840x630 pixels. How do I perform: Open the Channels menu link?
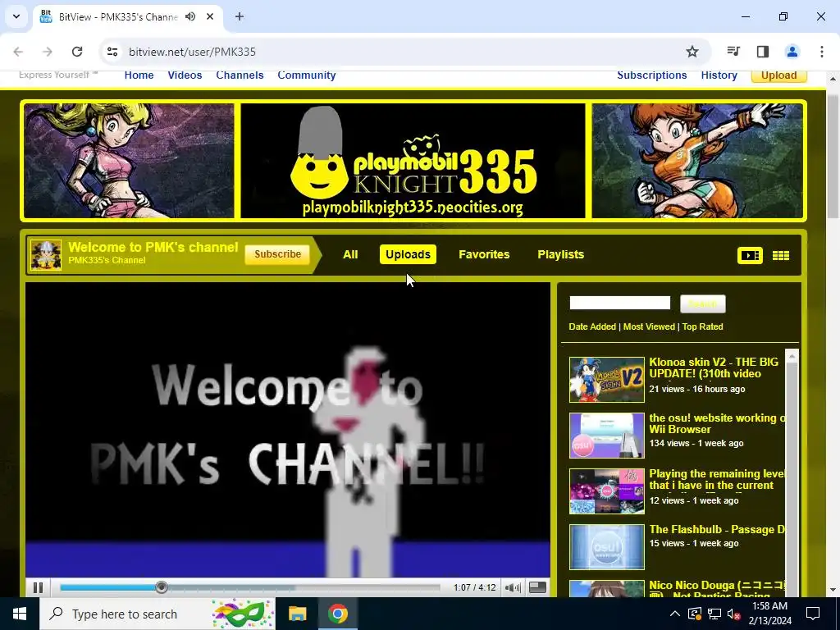(240, 75)
